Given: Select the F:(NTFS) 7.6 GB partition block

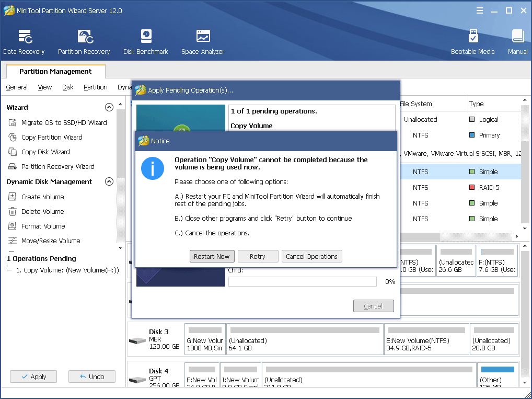Looking at the screenshot, I should (497, 261).
